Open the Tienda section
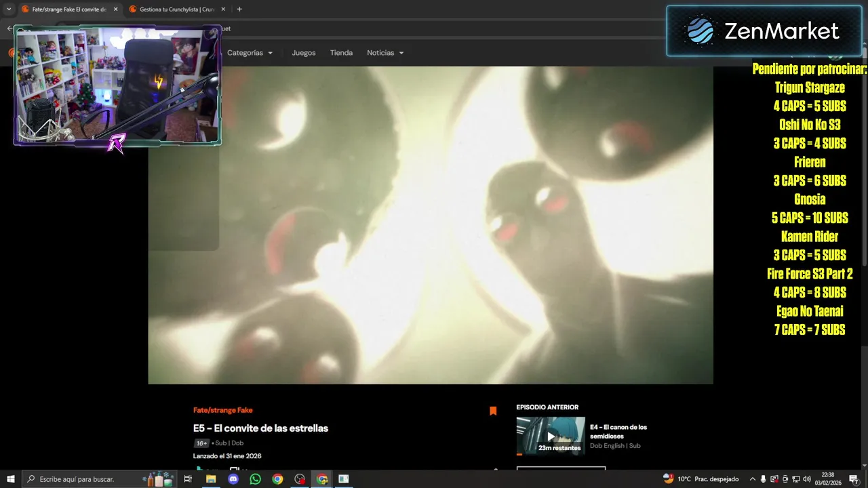 (341, 53)
